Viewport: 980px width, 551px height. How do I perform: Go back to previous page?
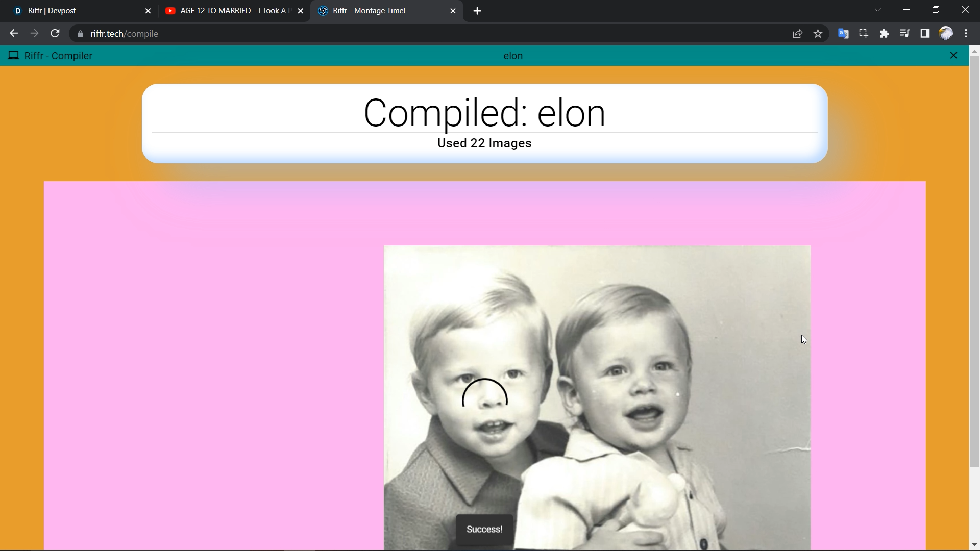[14, 34]
